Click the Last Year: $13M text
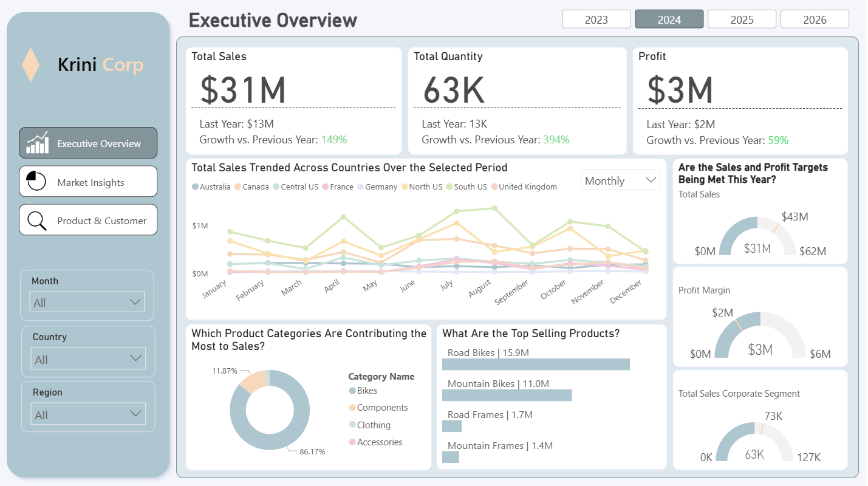This screenshot has height=486, width=868. 236,124
